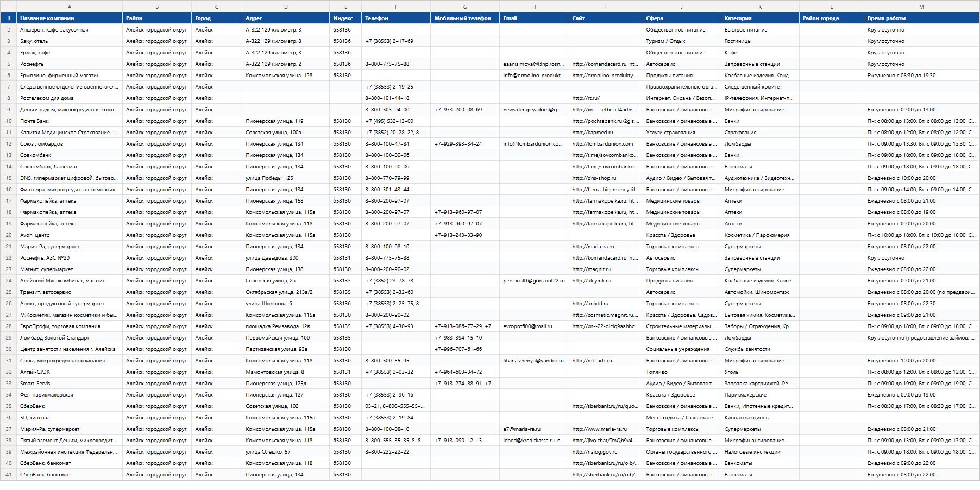Click cell 'Ермак, кафе'

[x=70, y=53]
